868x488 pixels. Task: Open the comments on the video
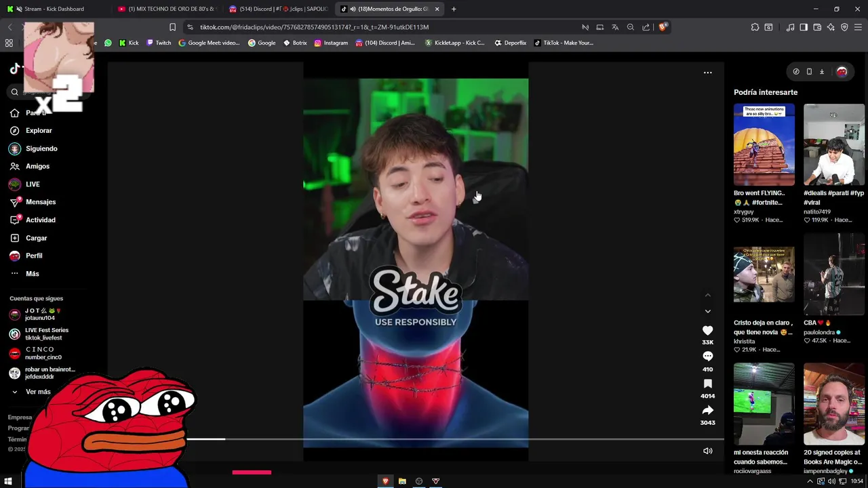[x=707, y=357]
